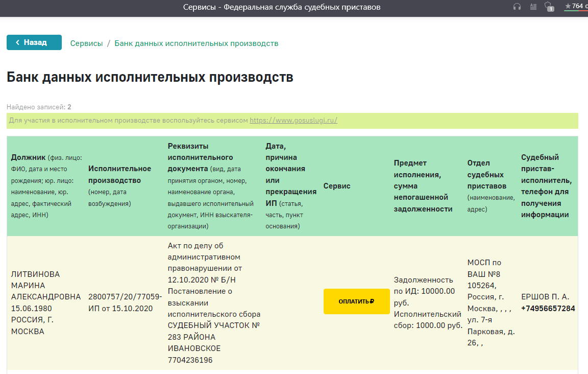Follow the https://www.gosuslugi.ru/ link
This screenshot has width=588, height=374.
point(293,121)
